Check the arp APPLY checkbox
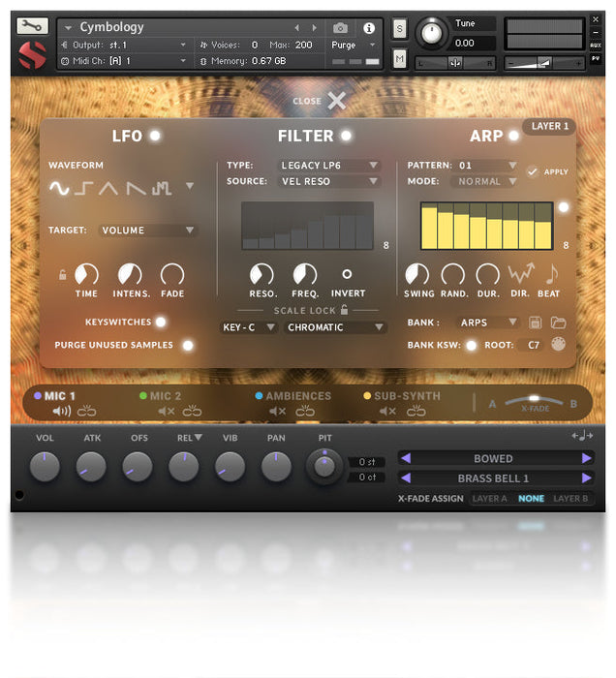 click(x=532, y=171)
